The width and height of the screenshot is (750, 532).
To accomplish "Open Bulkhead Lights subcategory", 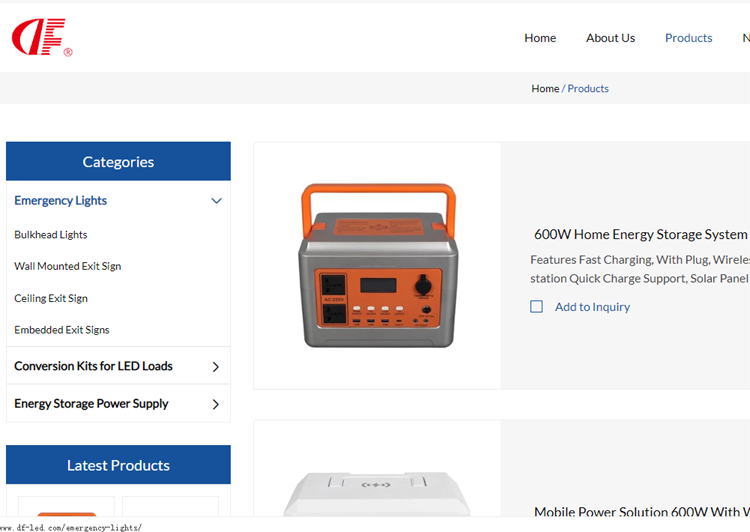I will tap(51, 235).
